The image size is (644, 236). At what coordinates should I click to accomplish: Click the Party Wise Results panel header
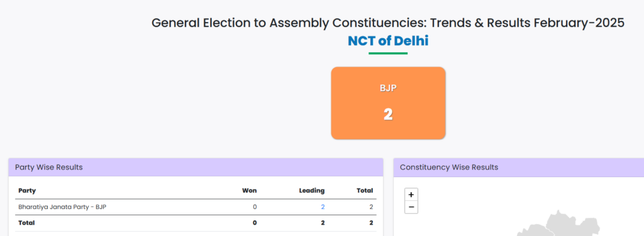point(196,167)
